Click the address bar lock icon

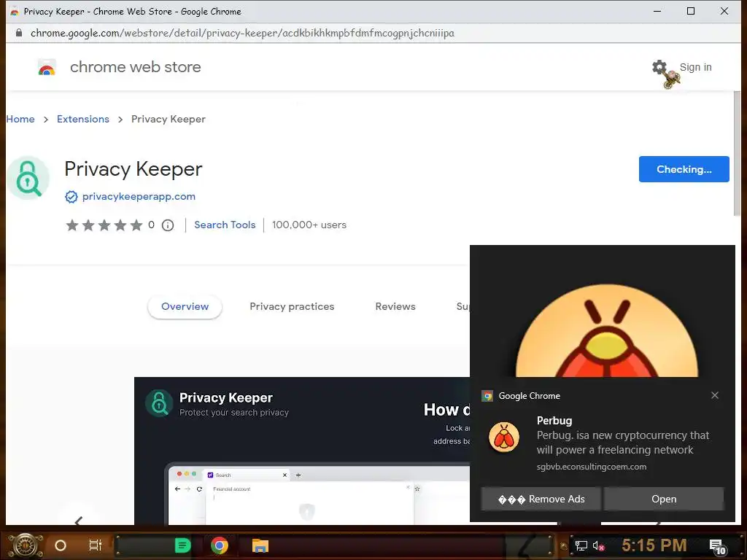[18, 33]
